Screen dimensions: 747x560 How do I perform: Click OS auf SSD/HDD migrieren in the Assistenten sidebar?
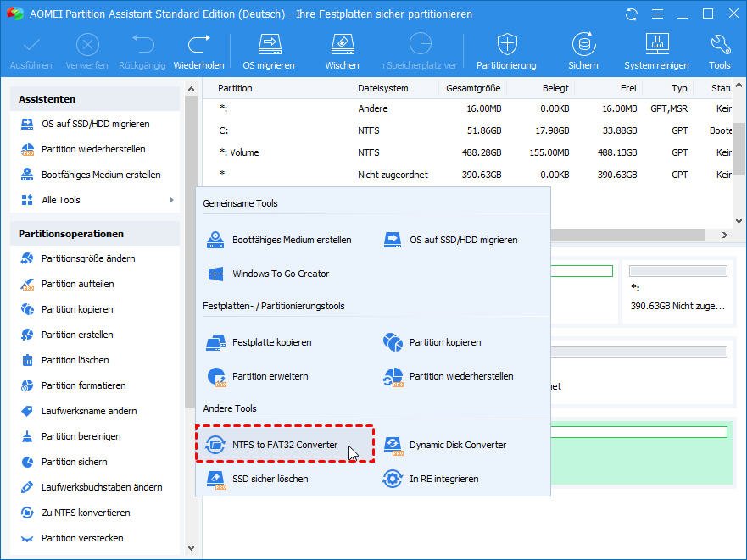[95, 124]
